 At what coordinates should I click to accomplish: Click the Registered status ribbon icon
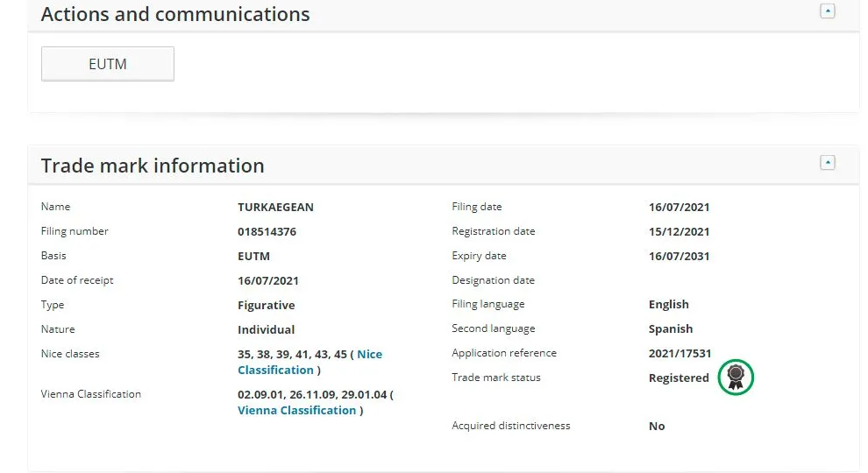click(736, 378)
